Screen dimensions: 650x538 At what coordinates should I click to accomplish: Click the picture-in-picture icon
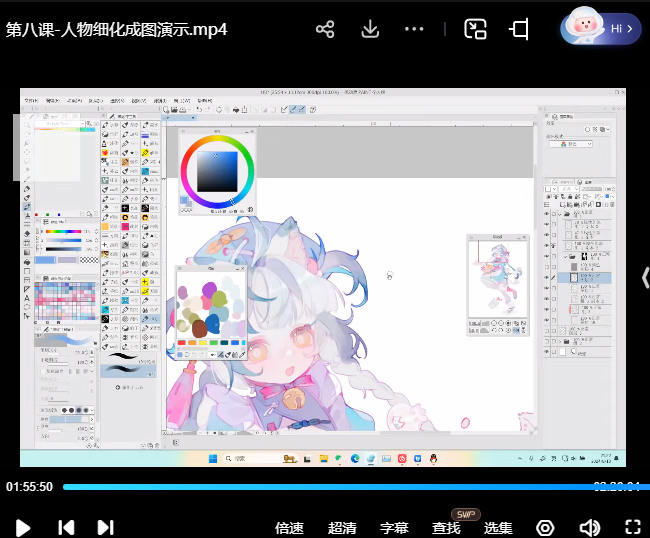click(475, 29)
